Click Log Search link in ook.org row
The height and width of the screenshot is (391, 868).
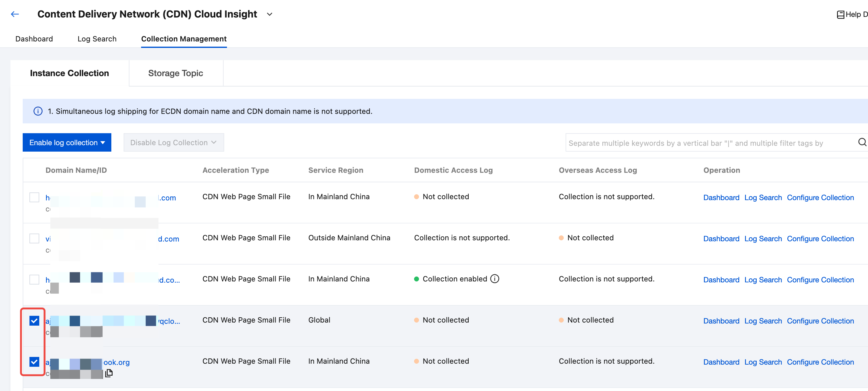coord(763,362)
